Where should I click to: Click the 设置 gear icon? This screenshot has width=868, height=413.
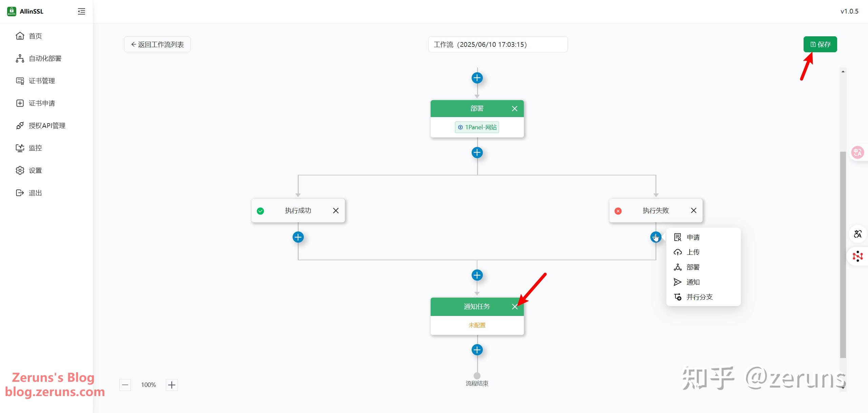(x=20, y=170)
